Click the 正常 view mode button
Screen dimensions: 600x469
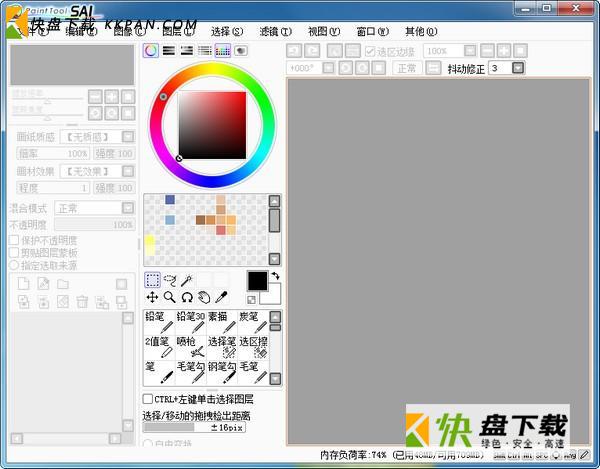click(407, 68)
